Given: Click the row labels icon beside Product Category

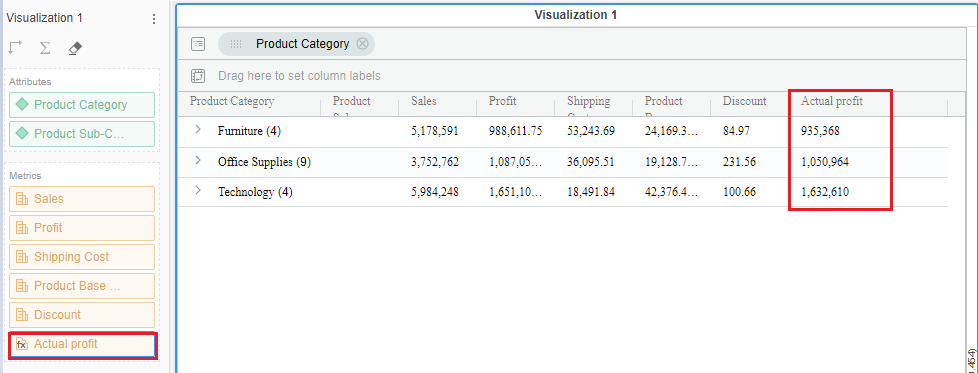Looking at the screenshot, I should click(x=198, y=44).
